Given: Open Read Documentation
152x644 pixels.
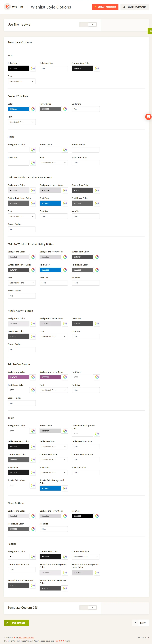Looking at the screenshot, I should pyautogui.click(x=135, y=7).
